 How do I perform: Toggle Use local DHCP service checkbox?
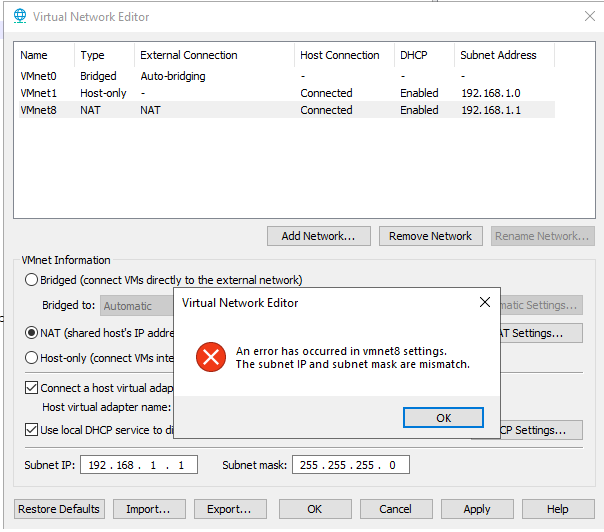click(32, 430)
